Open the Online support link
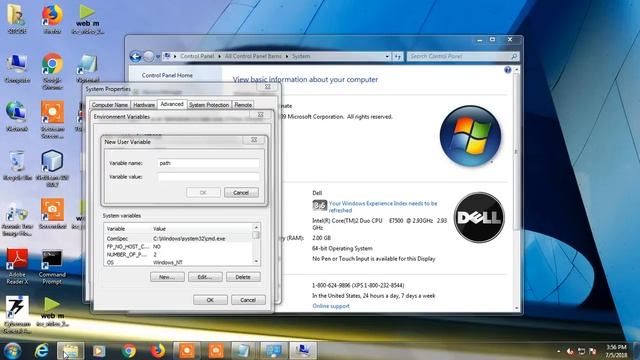This screenshot has width=640, height=360. click(x=331, y=306)
